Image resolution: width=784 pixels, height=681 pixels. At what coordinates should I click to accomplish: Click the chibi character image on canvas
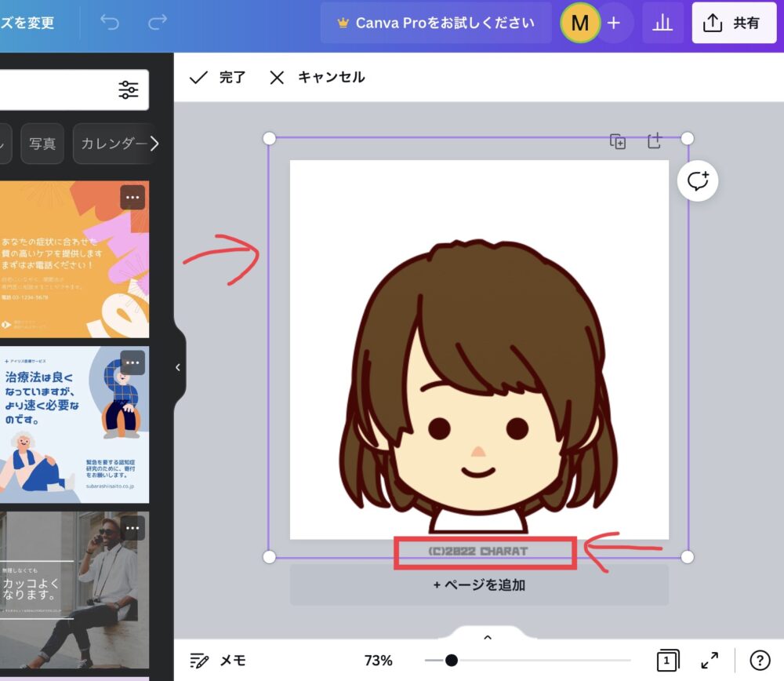click(478, 385)
